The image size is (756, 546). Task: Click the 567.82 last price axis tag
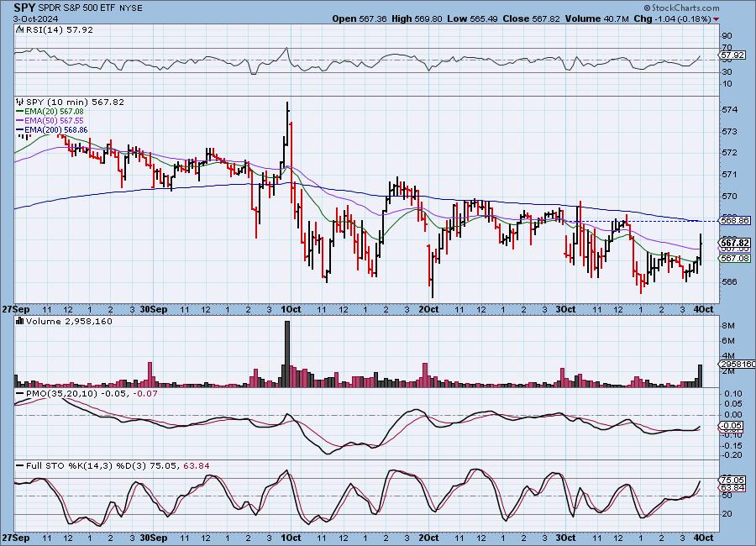735,243
